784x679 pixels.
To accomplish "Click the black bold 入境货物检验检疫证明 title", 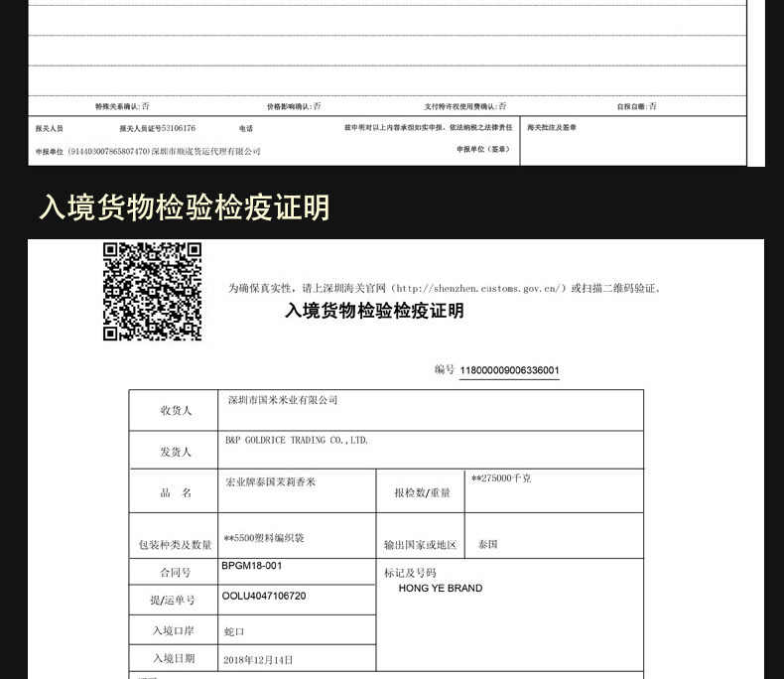I will tap(374, 311).
